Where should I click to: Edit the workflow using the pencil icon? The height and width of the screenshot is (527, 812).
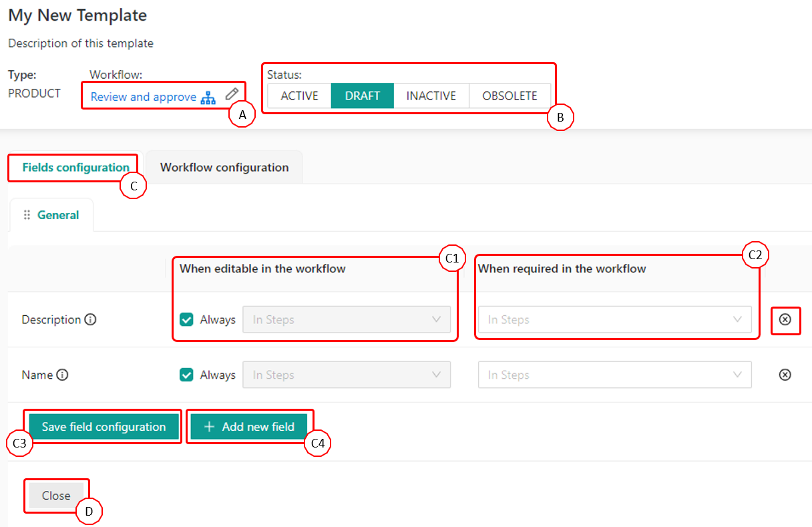point(232,95)
